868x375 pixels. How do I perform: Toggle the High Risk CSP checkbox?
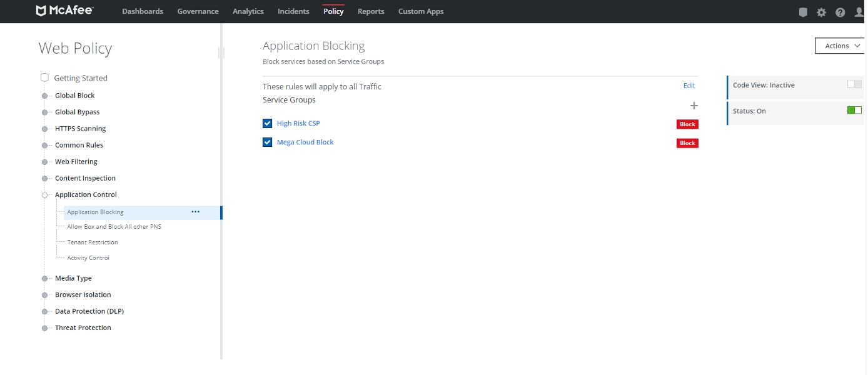point(268,124)
